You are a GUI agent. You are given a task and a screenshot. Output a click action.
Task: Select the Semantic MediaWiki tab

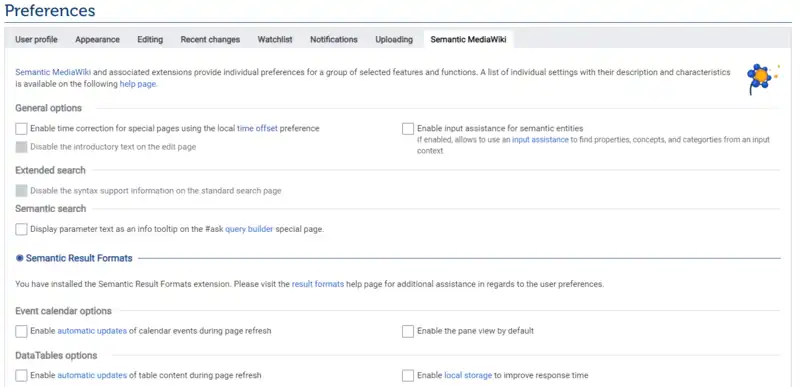click(x=468, y=39)
